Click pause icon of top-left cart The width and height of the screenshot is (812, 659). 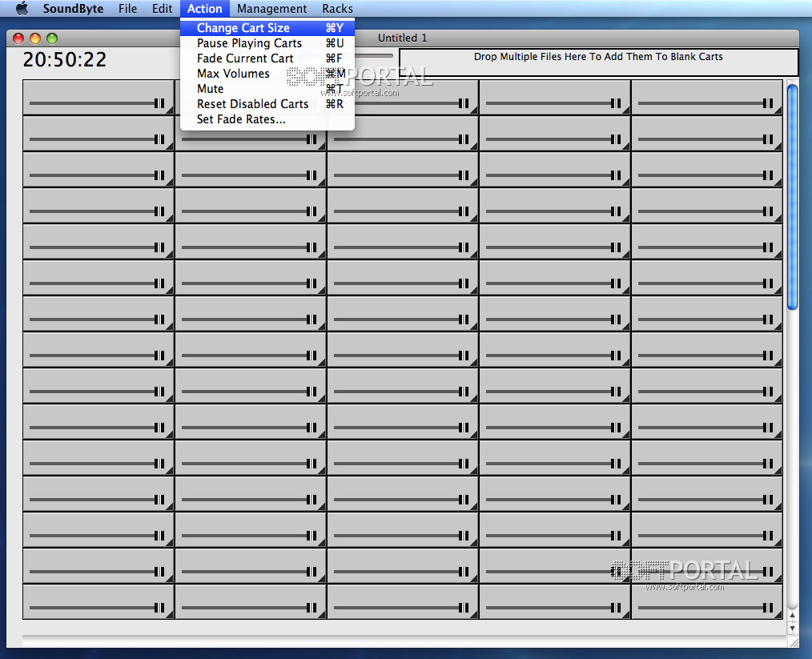tap(159, 103)
